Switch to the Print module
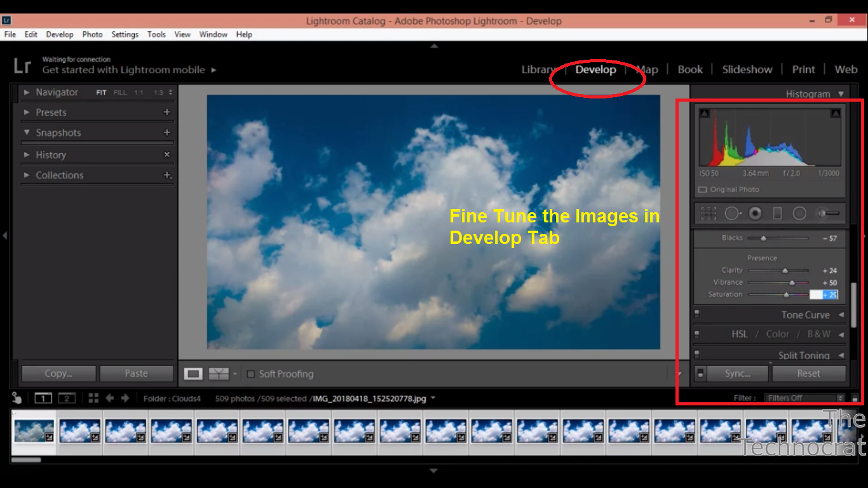 (x=803, y=69)
